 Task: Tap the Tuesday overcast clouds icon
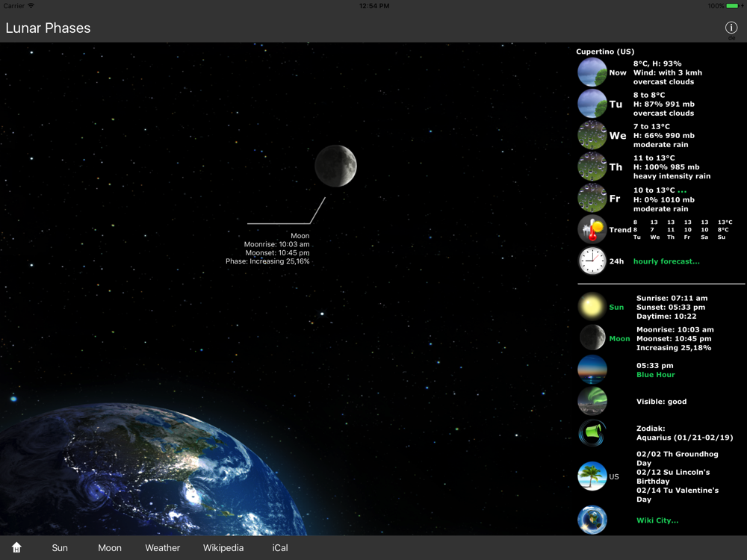pyautogui.click(x=592, y=104)
